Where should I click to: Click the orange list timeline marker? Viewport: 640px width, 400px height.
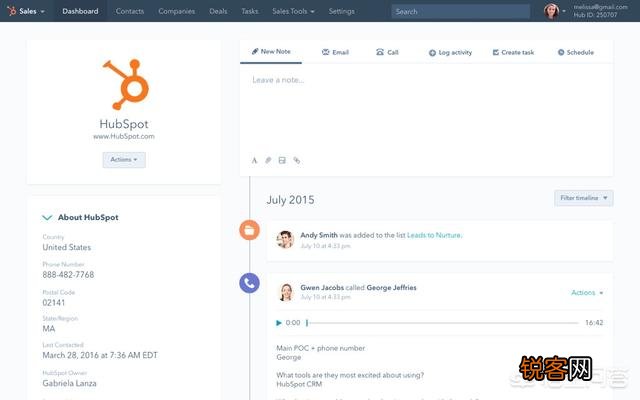[x=249, y=230]
